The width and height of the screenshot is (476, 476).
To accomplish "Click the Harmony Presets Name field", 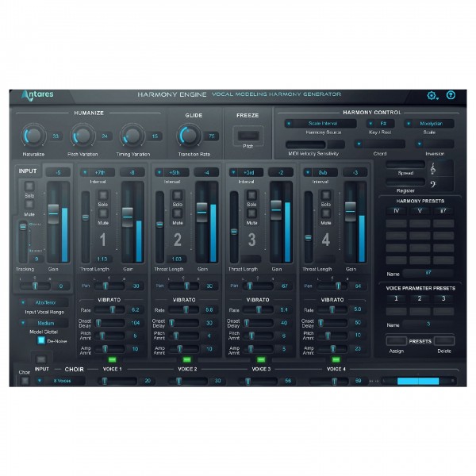I will pyautogui.click(x=428, y=273).
